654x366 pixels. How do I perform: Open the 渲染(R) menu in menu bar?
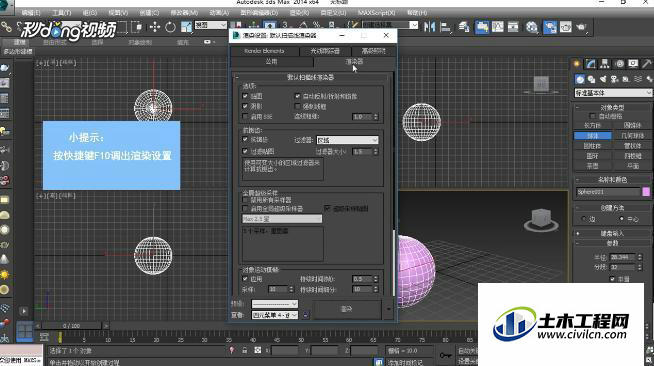pos(299,13)
